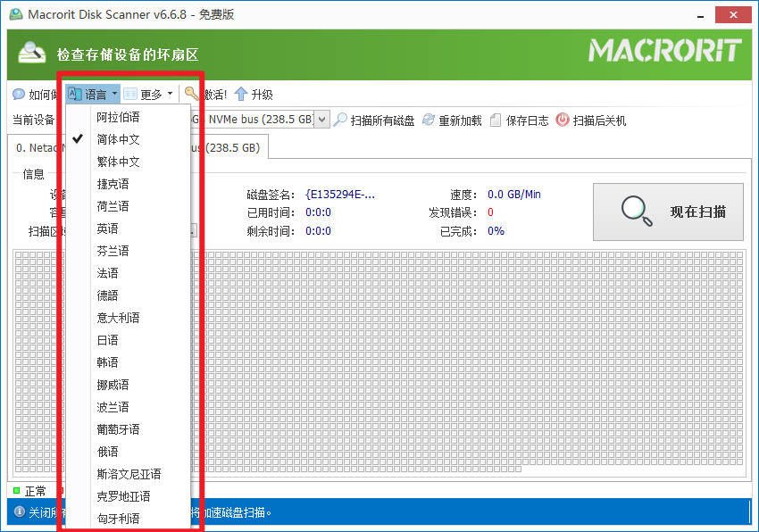Click 保存日志 save log label
Screen dimensions: 759x532
527,121
